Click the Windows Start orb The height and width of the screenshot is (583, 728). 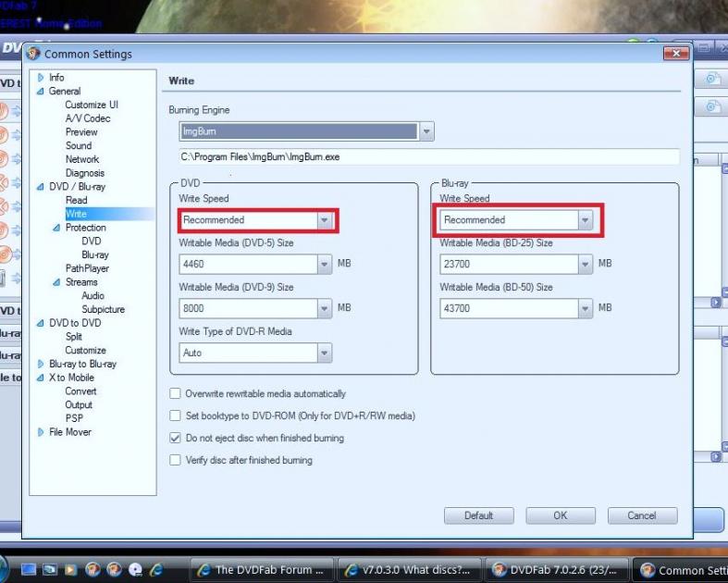pyautogui.click(x=3, y=569)
